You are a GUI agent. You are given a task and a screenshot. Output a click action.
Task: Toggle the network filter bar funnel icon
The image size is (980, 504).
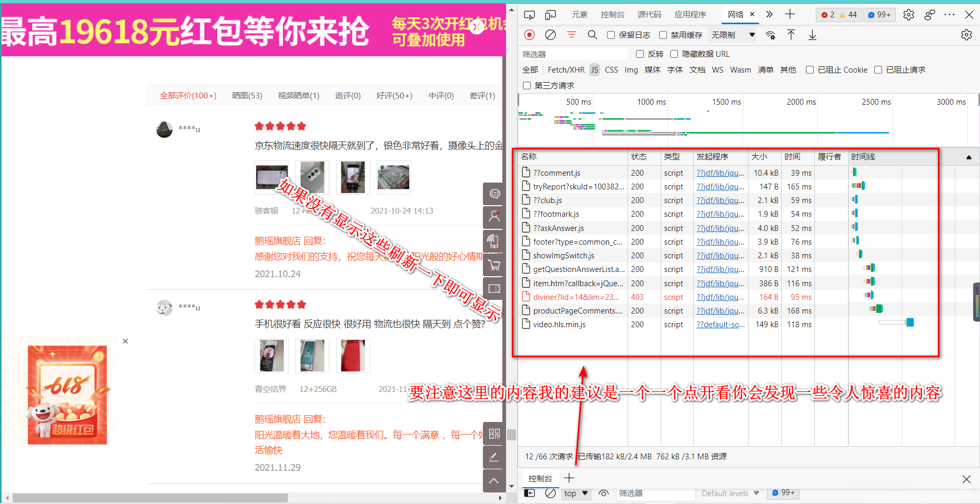coord(571,35)
